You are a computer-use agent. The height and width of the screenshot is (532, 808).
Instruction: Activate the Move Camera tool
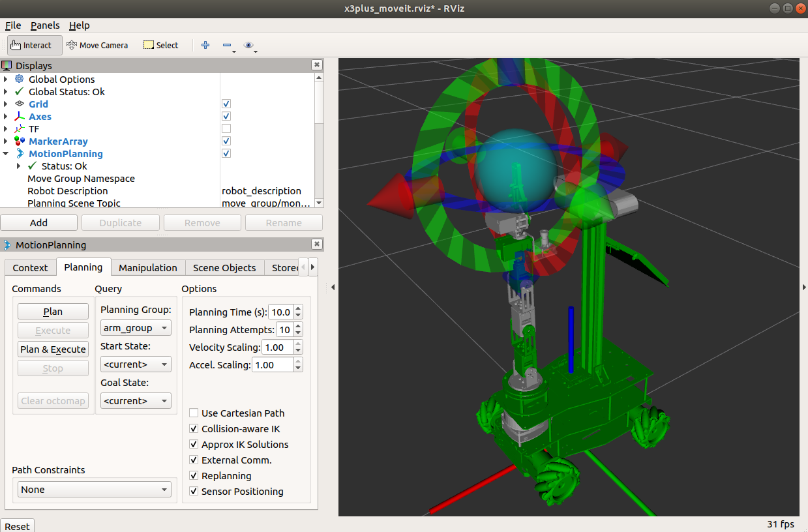(x=97, y=45)
